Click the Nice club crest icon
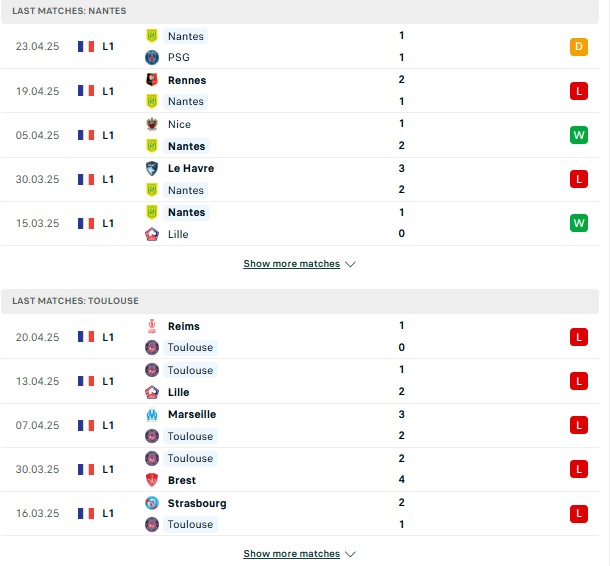Image resolution: width=610 pixels, height=566 pixels. [152, 124]
